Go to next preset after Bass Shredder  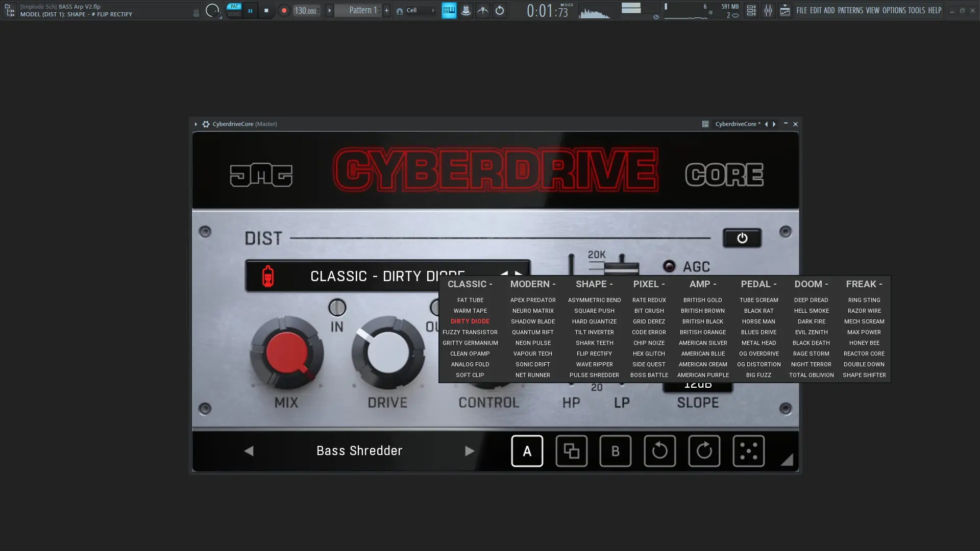[470, 451]
